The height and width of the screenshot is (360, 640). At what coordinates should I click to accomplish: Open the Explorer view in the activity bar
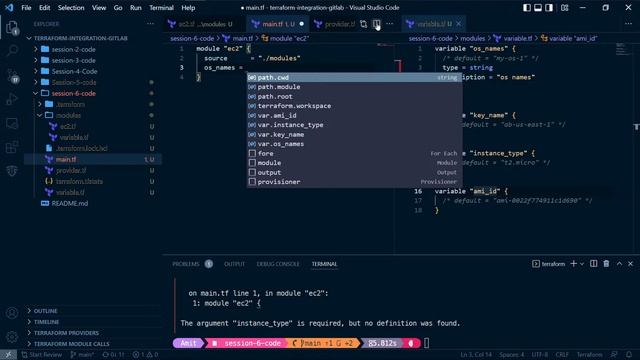(12, 28)
